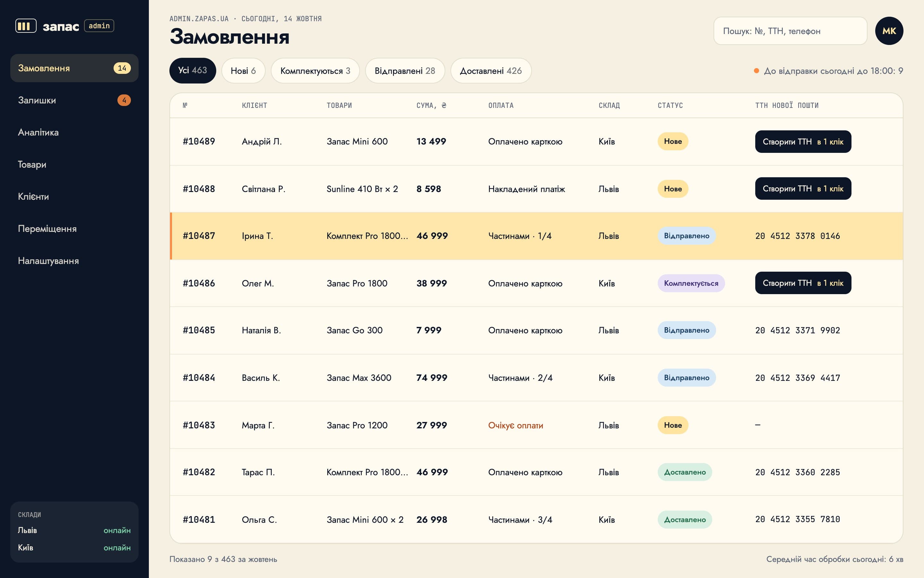Click the Комплектується badge in row #10486
This screenshot has height=578, width=924.
point(691,283)
